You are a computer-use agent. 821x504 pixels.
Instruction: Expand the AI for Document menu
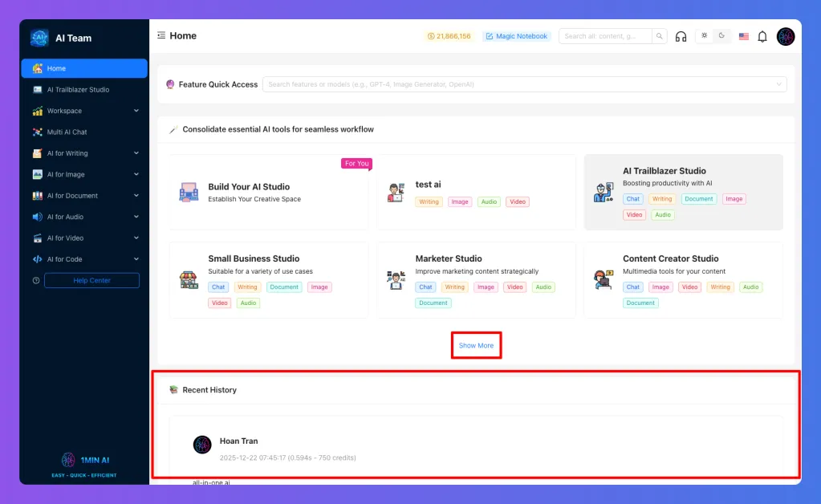coord(84,196)
